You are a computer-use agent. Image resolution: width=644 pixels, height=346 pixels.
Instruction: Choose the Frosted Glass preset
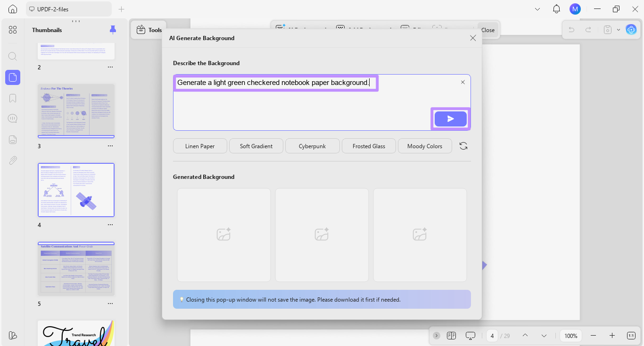tap(369, 146)
